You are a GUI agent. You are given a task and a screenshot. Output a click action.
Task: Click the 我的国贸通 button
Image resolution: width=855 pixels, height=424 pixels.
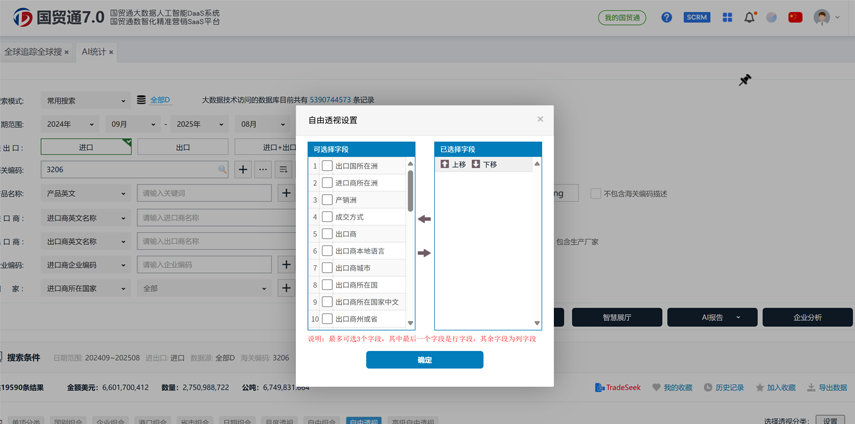622,18
